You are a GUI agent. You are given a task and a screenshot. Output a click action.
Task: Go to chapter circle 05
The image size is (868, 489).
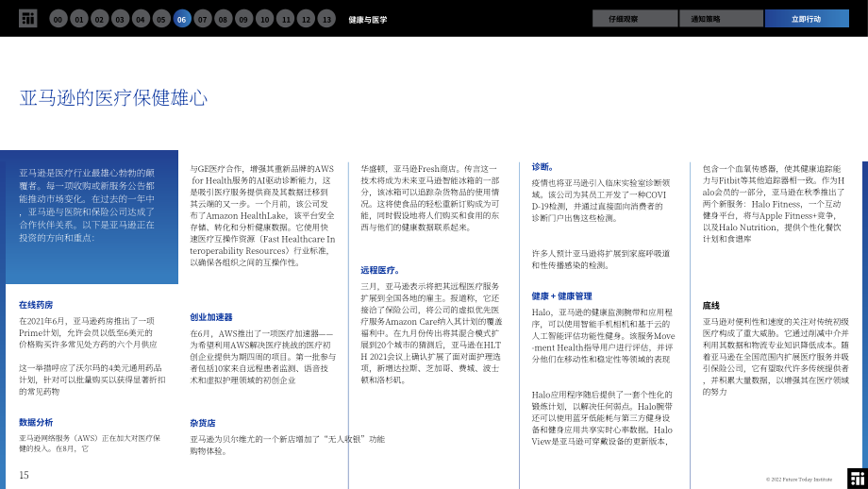[x=161, y=19]
